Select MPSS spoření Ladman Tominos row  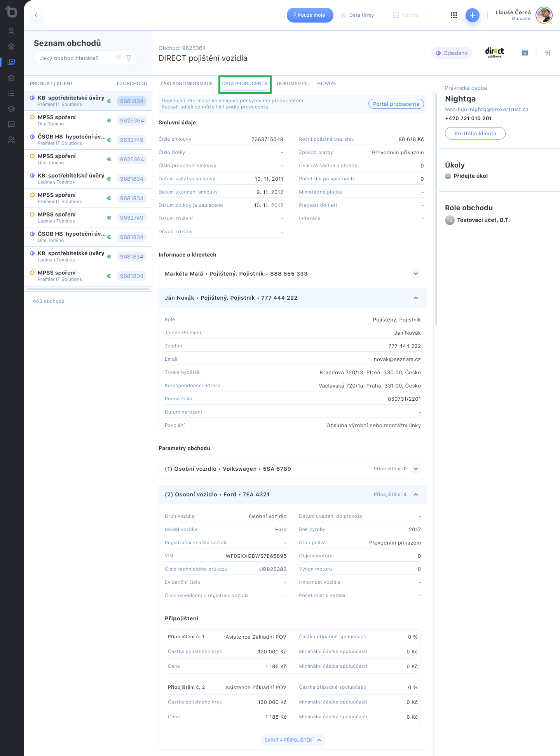point(88,218)
